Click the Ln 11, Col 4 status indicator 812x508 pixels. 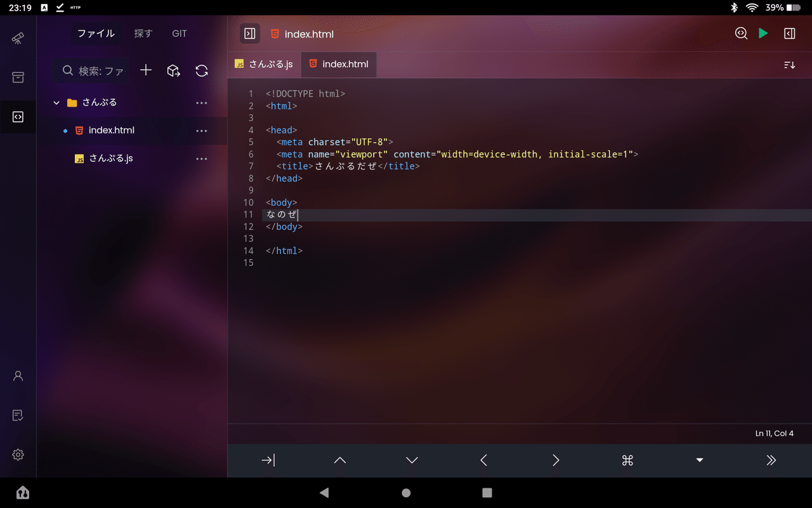(775, 434)
